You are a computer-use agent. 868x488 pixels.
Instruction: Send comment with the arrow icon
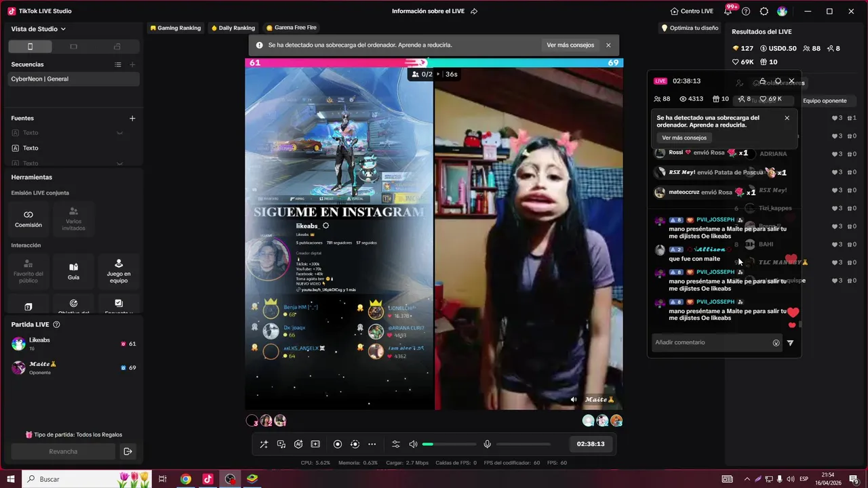pos(790,343)
